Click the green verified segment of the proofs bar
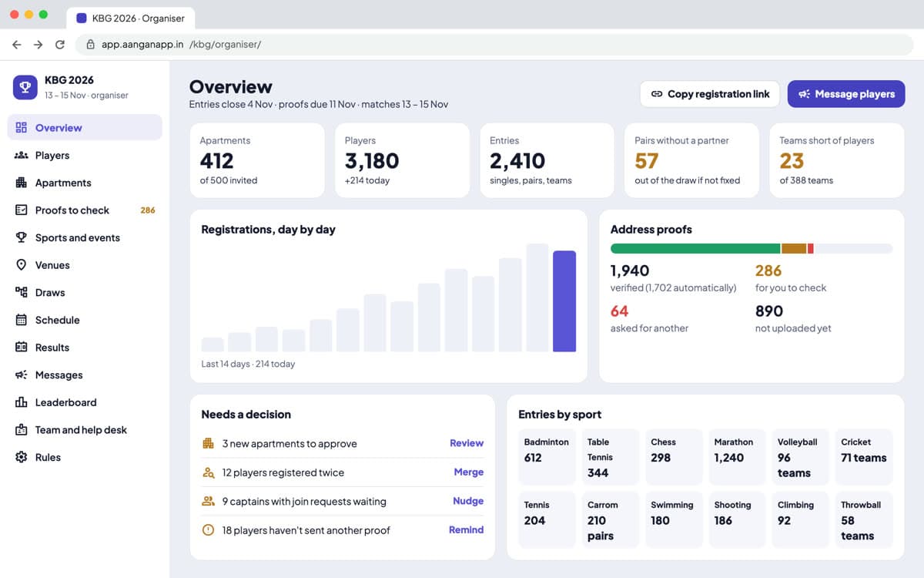 [x=695, y=249]
